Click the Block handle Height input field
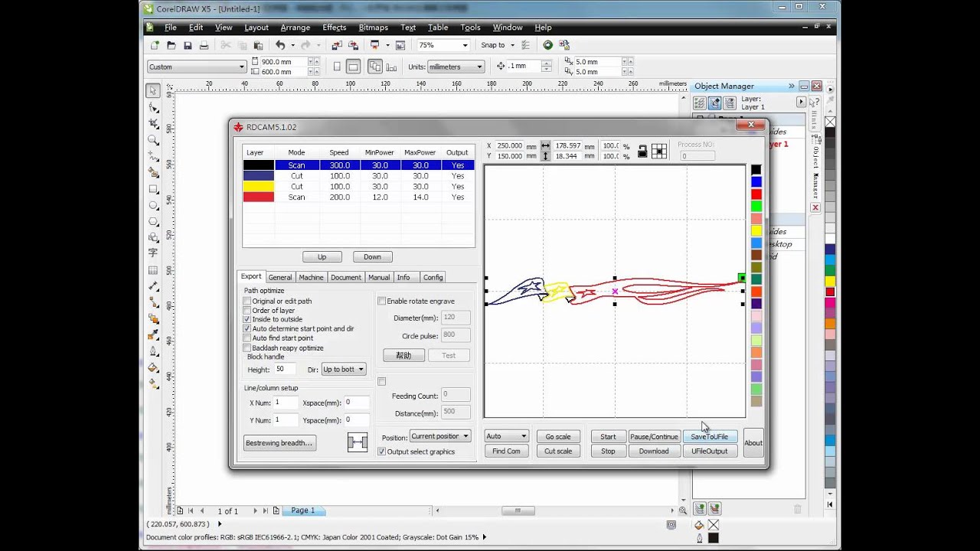 (x=285, y=369)
